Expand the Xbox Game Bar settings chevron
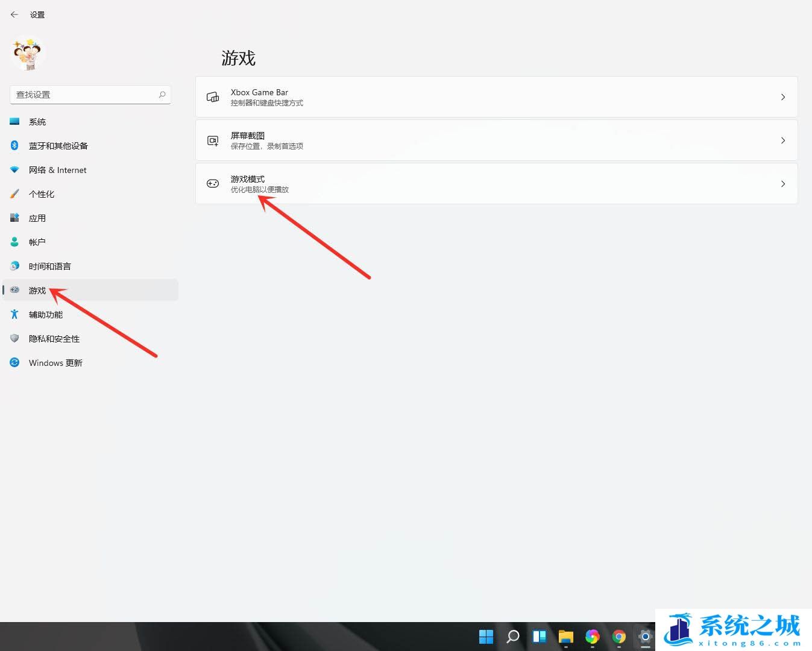 pyautogui.click(x=782, y=96)
